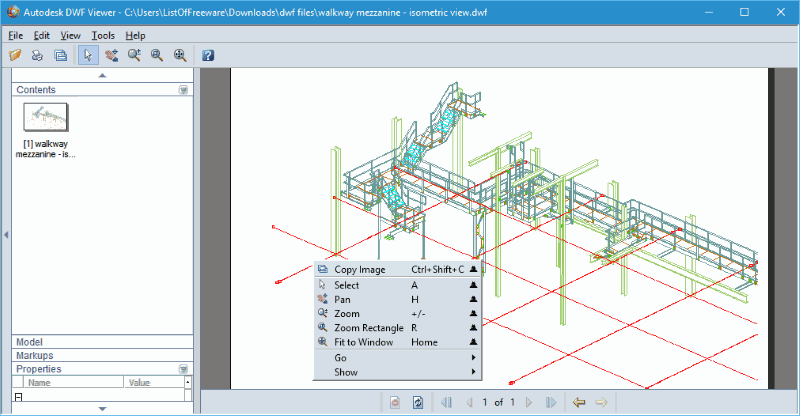Click the Print toolbar icon

tap(37, 55)
